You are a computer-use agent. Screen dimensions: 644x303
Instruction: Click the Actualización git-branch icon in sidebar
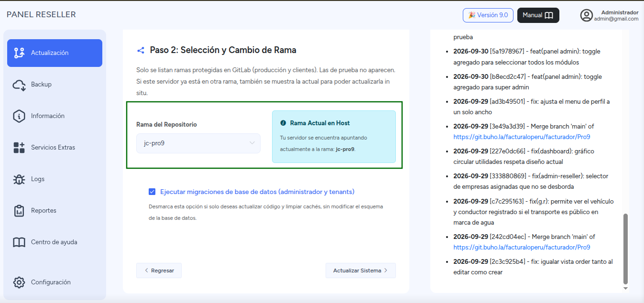(x=19, y=53)
